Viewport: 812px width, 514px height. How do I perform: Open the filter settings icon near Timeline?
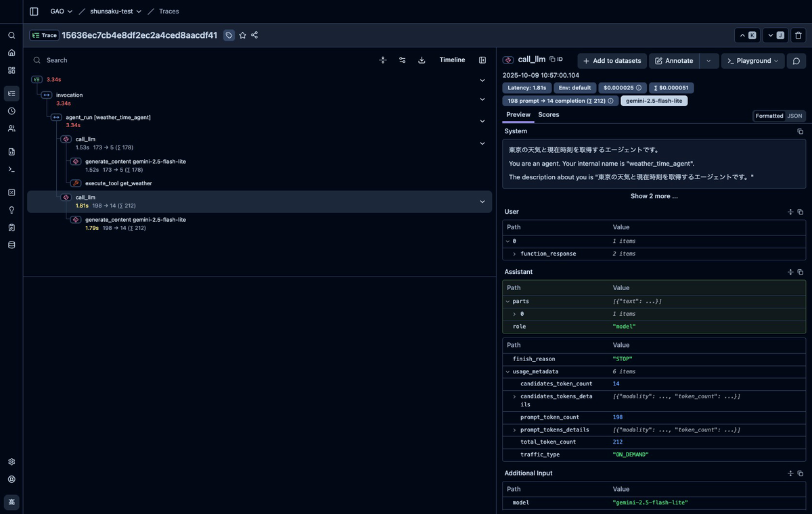coord(402,60)
